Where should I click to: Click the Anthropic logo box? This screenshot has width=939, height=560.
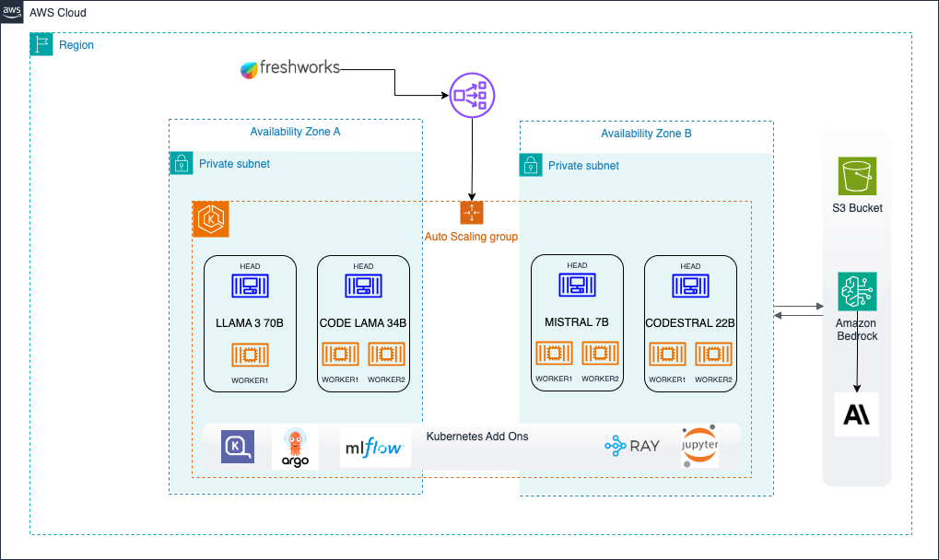(856, 414)
